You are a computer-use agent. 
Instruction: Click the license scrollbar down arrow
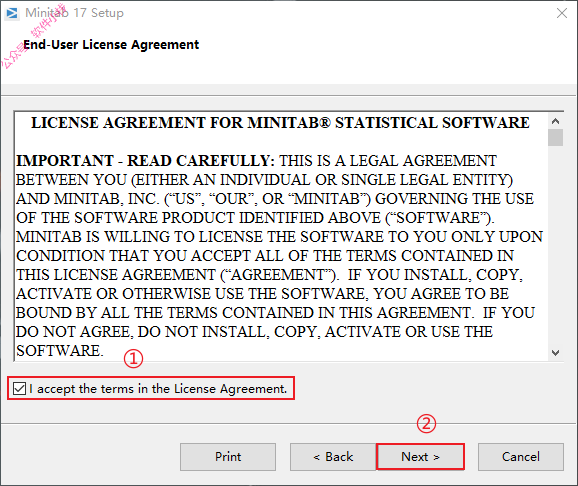point(555,353)
